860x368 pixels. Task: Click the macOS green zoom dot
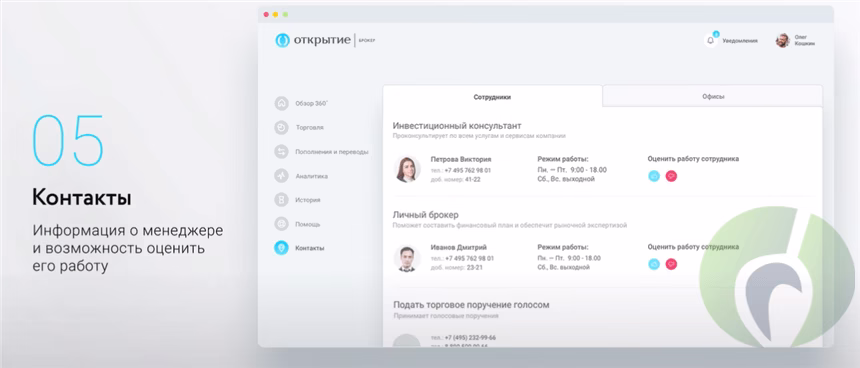(285, 14)
